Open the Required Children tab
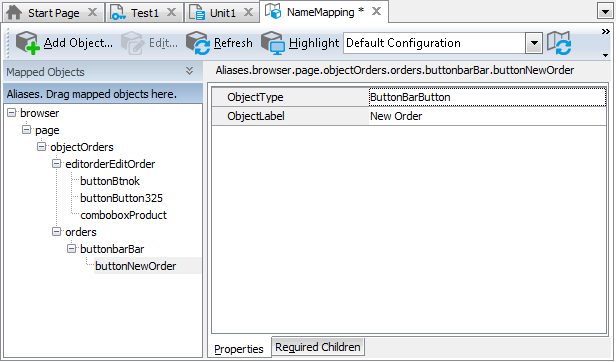Screen dimensions: 616x362 point(318,347)
